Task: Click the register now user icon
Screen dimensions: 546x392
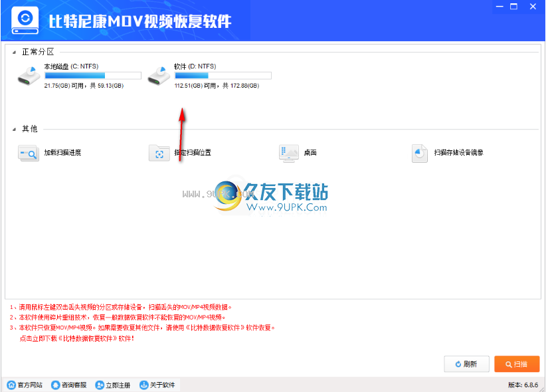Action: [x=100, y=385]
